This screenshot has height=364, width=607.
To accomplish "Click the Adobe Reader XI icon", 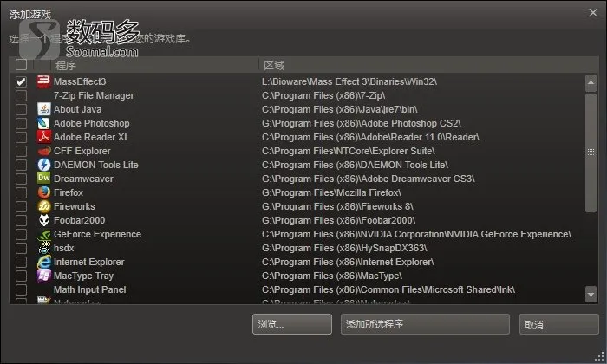I will coord(43,137).
